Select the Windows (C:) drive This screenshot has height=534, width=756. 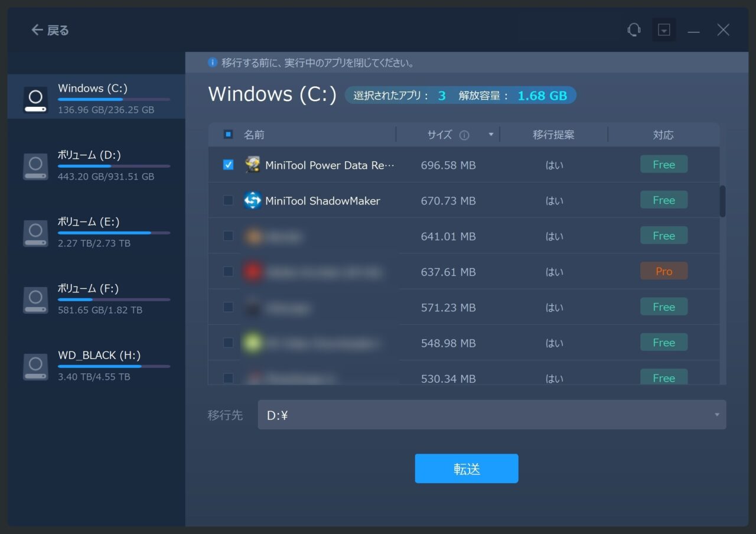click(x=96, y=97)
